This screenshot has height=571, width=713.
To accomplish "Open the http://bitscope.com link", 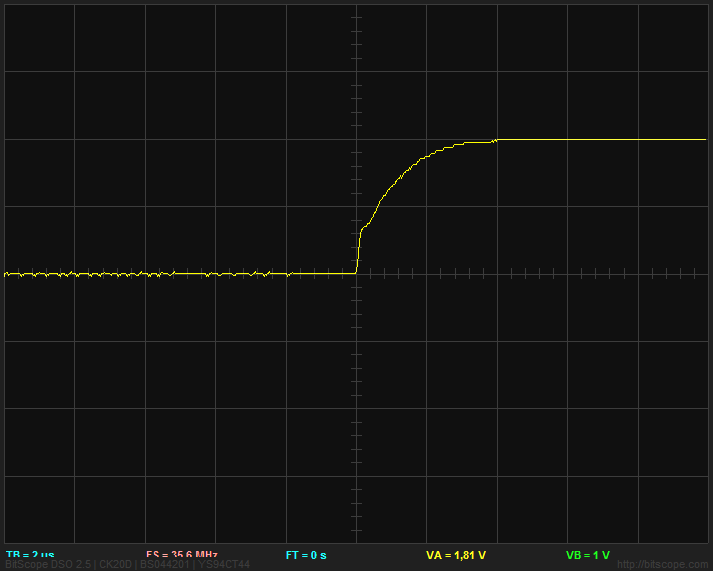I will tap(662, 565).
